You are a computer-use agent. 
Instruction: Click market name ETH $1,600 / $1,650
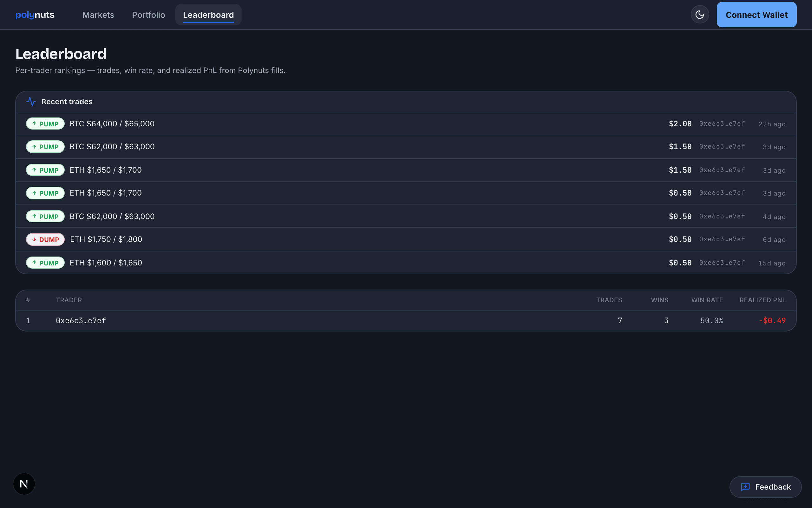coord(106,263)
